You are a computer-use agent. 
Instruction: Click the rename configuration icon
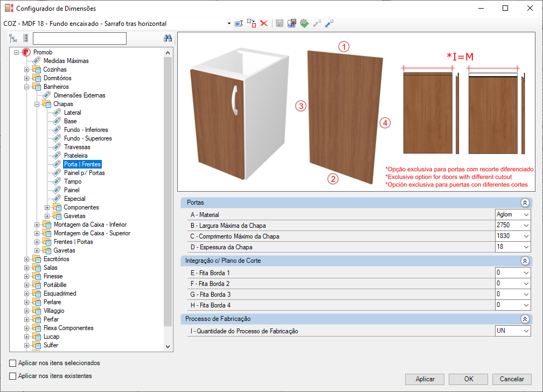239,24
